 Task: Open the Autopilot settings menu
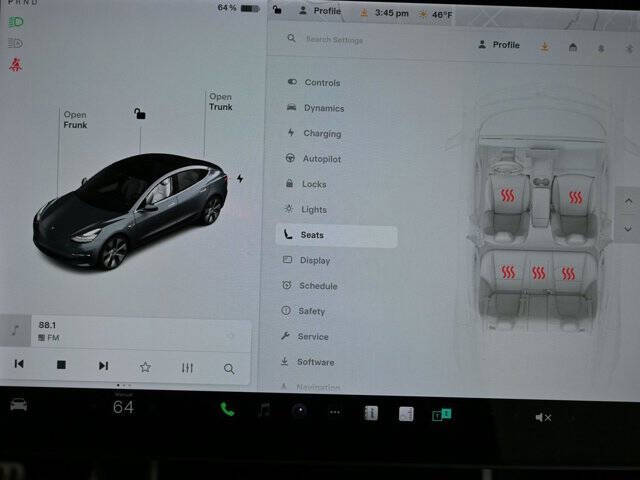[313, 158]
